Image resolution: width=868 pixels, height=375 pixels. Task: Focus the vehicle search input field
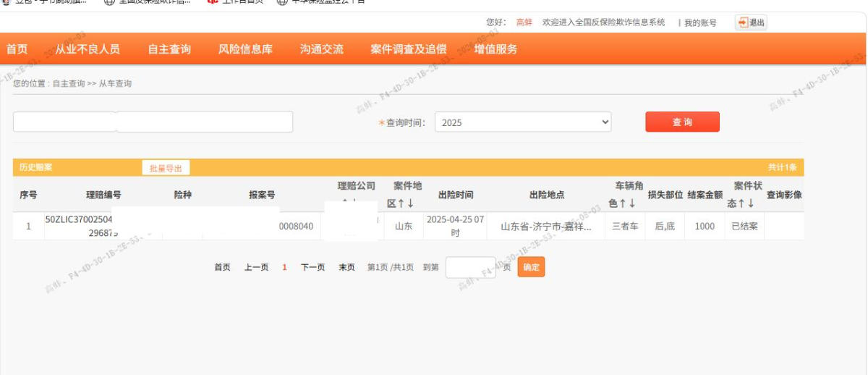tap(153, 122)
